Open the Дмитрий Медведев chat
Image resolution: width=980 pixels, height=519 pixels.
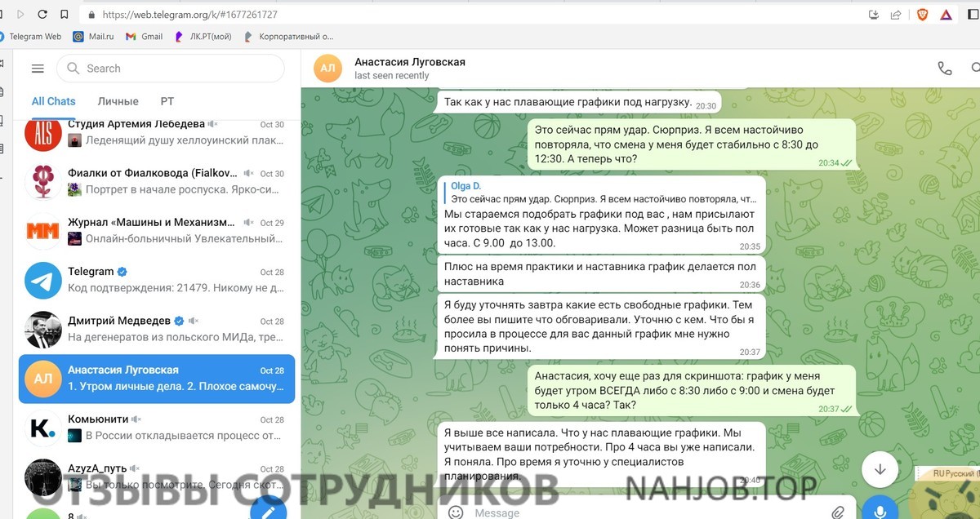point(157,329)
